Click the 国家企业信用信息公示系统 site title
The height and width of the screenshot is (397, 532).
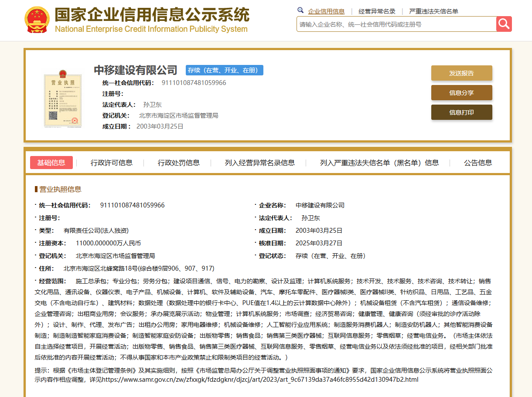click(152, 15)
